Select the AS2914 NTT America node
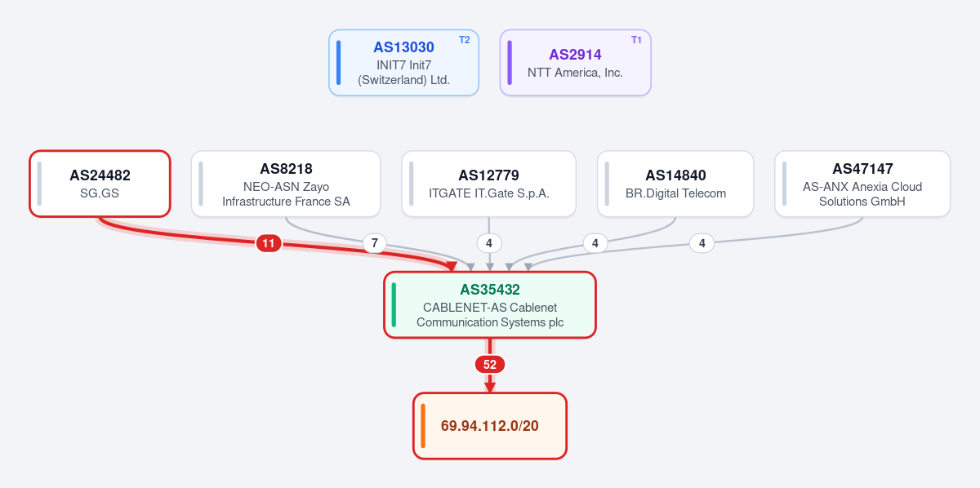Screen dimensions: 980x488 (x=575, y=63)
